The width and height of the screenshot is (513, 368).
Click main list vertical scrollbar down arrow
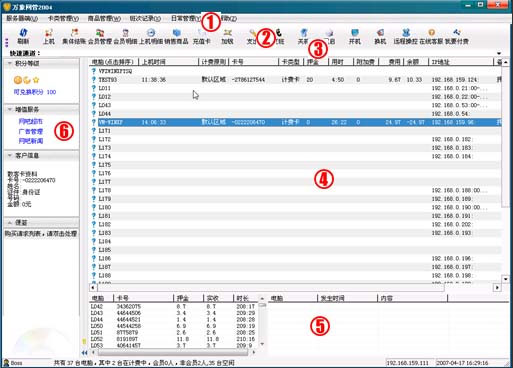coord(506,279)
